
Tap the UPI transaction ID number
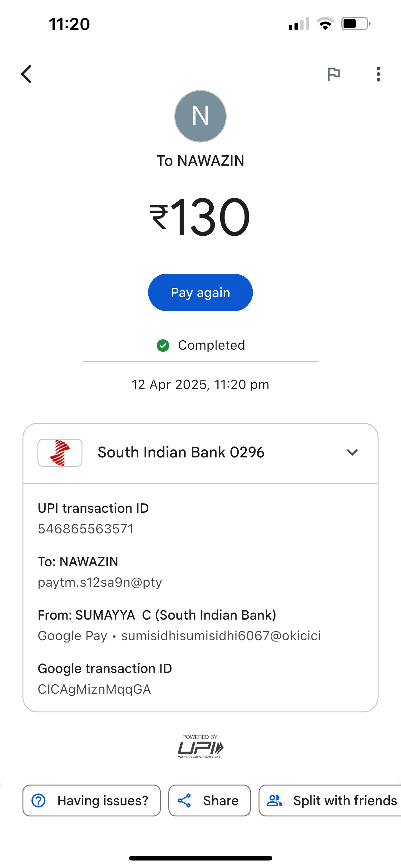click(86, 529)
